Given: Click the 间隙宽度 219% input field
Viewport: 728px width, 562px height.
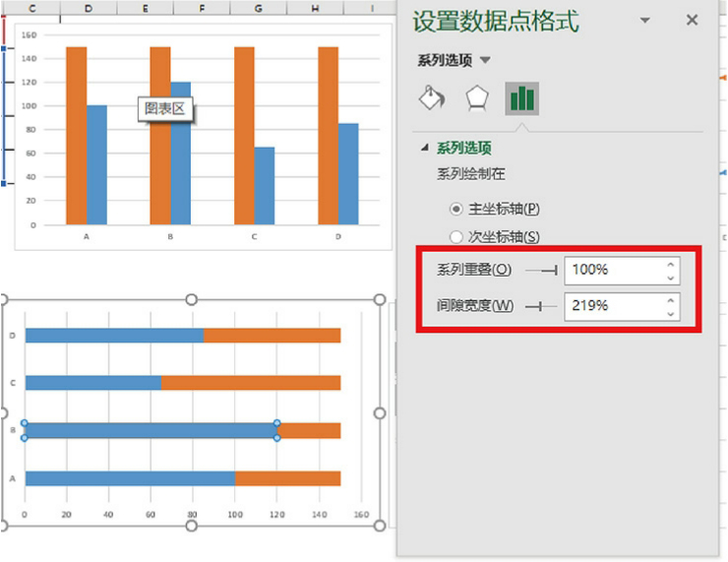Looking at the screenshot, I should tap(612, 306).
